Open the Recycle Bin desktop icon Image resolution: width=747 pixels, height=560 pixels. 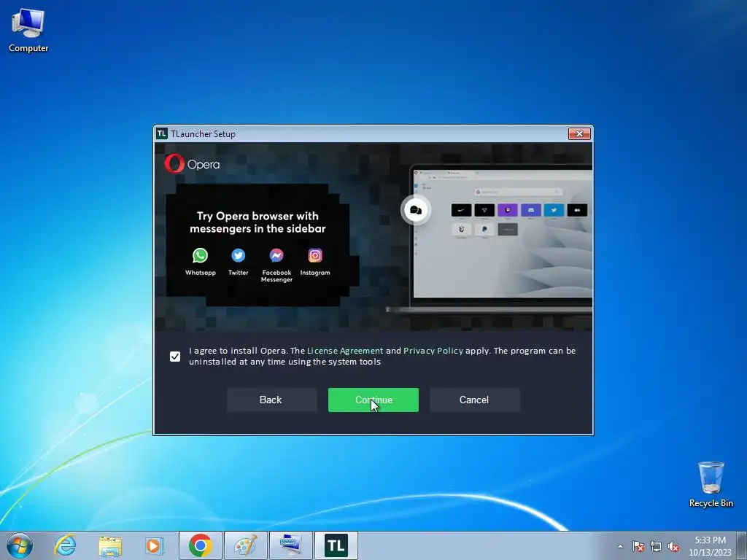[711, 484]
